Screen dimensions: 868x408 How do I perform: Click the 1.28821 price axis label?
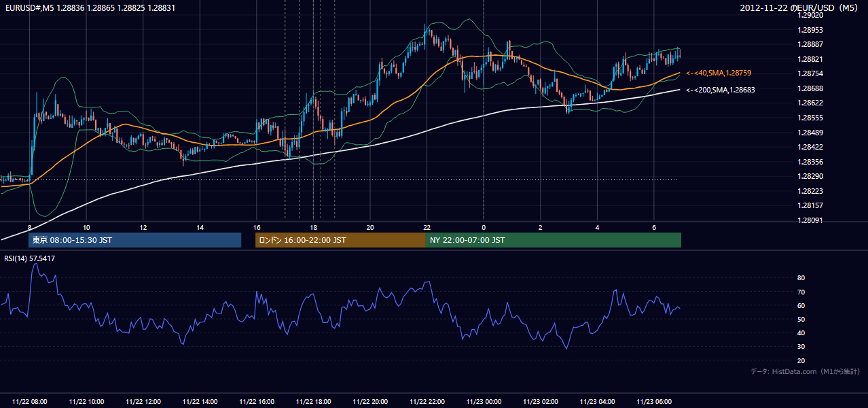coord(810,59)
